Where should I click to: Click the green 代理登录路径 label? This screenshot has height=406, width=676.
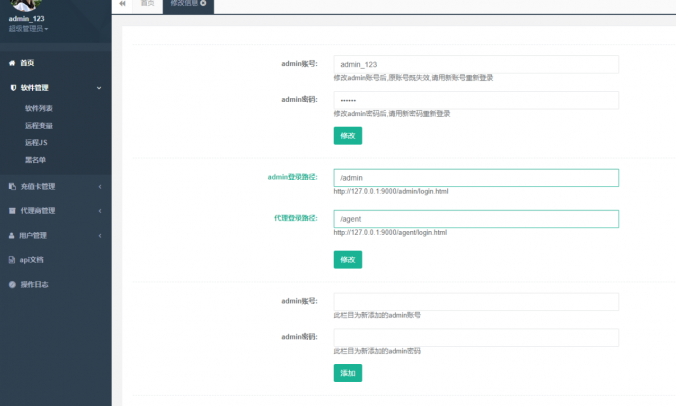click(x=296, y=218)
